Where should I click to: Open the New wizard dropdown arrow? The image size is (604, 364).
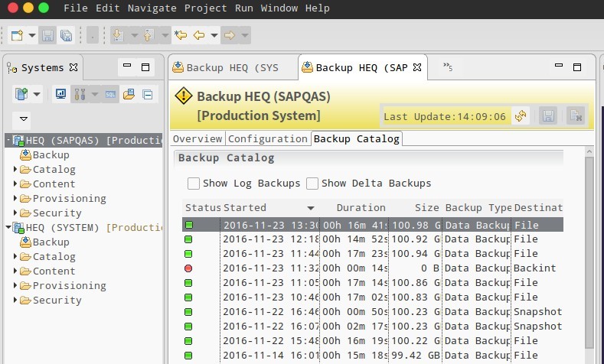click(x=32, y=35)
